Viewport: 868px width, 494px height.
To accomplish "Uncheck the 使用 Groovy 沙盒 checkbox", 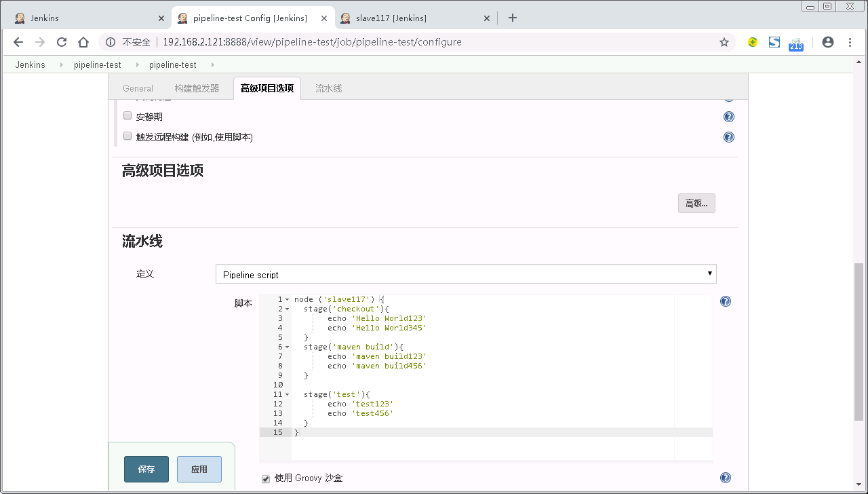I will pos(266,479).
